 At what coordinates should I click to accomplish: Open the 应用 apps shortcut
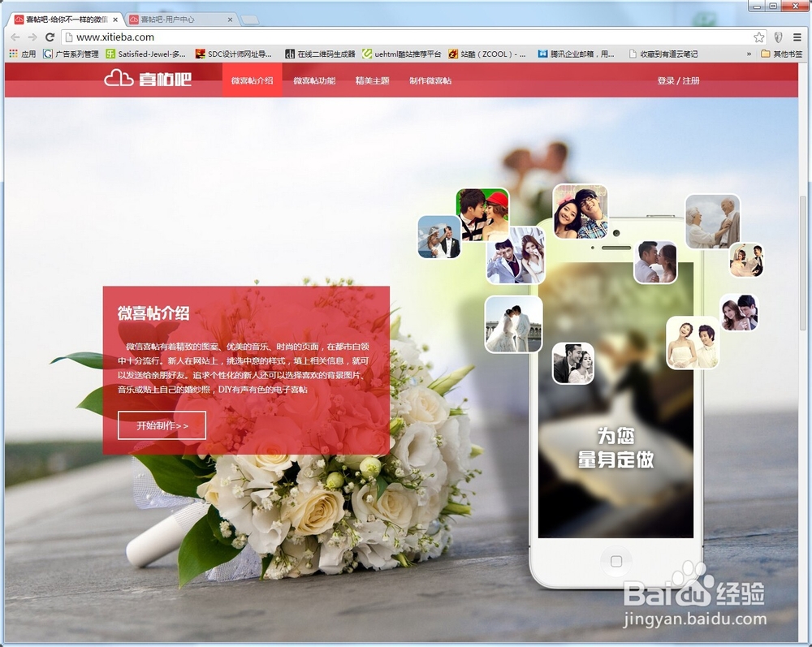coord(22,54)
